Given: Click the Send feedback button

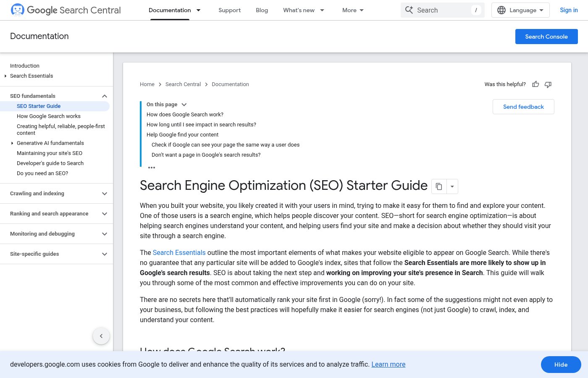Looking at the screenshot, I should click(x=523, y=107).
